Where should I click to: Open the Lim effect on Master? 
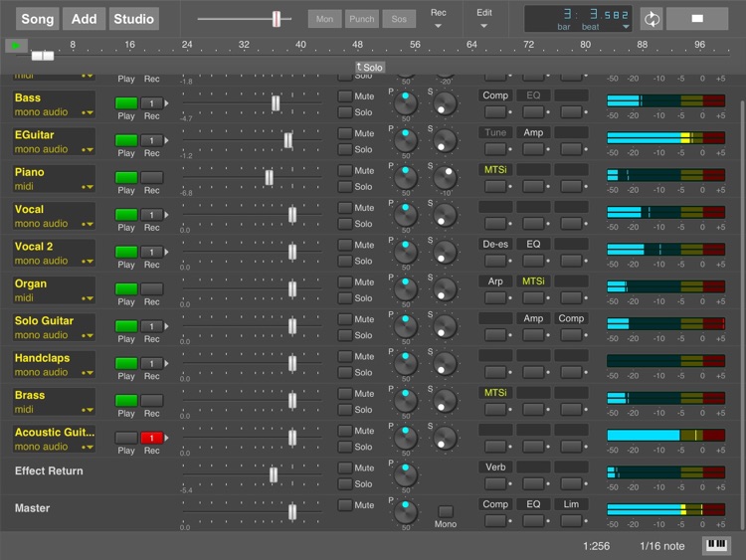(x=571, y=504)
